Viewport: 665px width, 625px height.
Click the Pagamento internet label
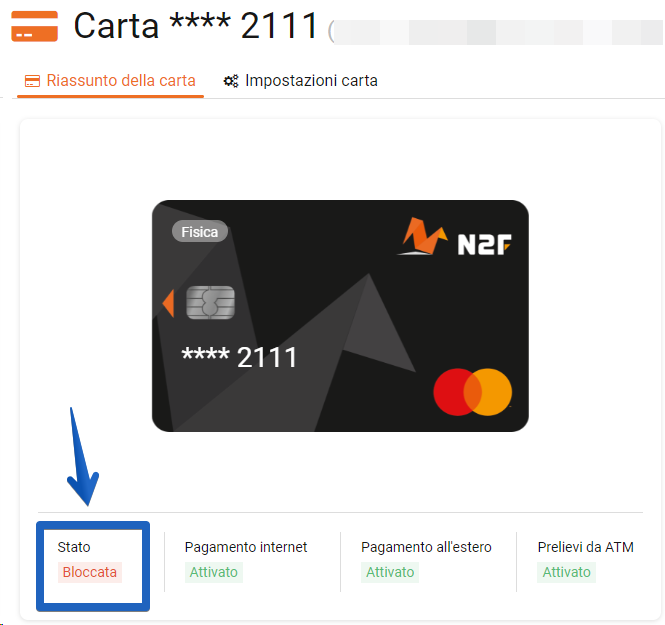pos(246,547)
